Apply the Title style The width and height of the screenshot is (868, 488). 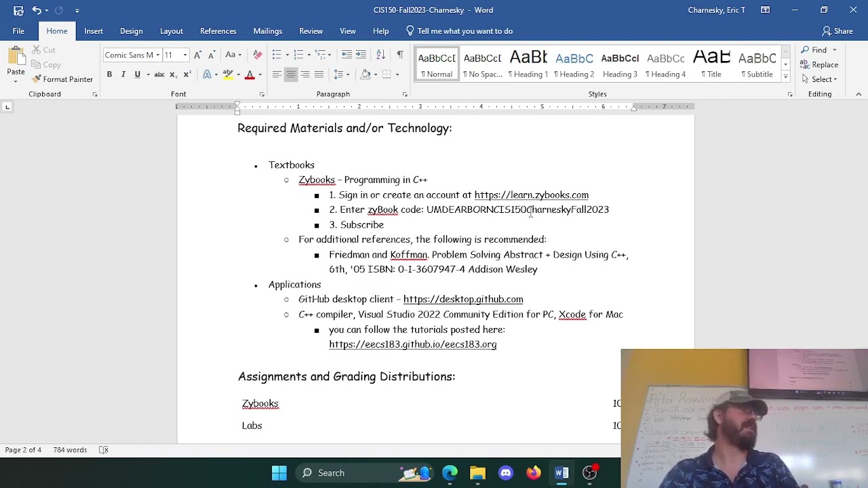point(711,64)
